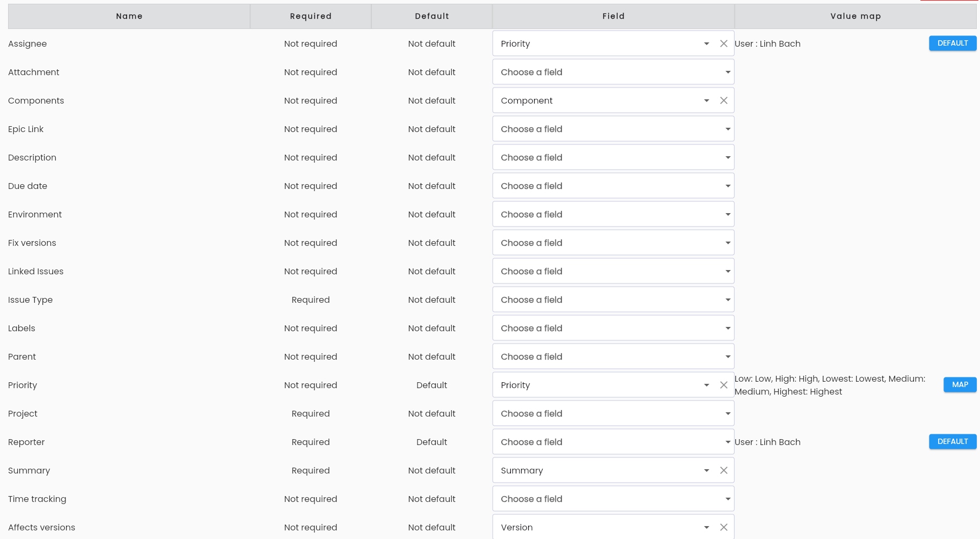Click the Priority value map text

click(x=830, y=385)
